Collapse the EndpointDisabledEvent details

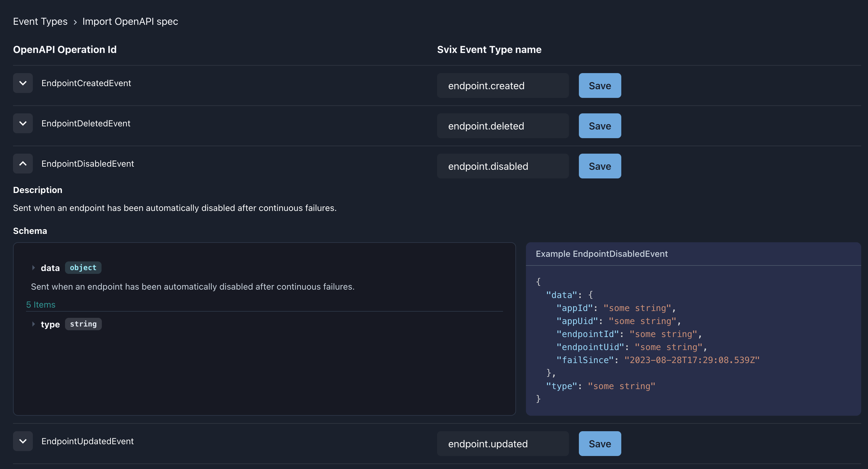pyautogui.click(x=23, y=164)
